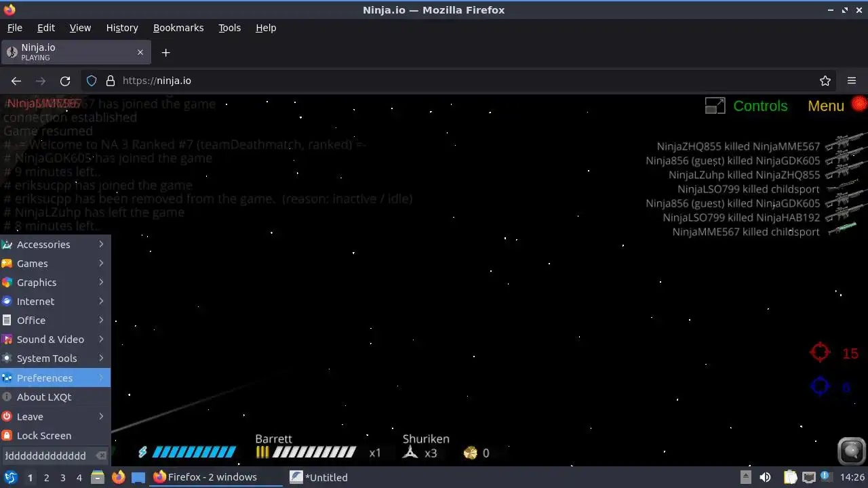Open the clipboard manager tray icon
Image resolution: width=868 pixels, height=488 pixels.
pos(791,477)
